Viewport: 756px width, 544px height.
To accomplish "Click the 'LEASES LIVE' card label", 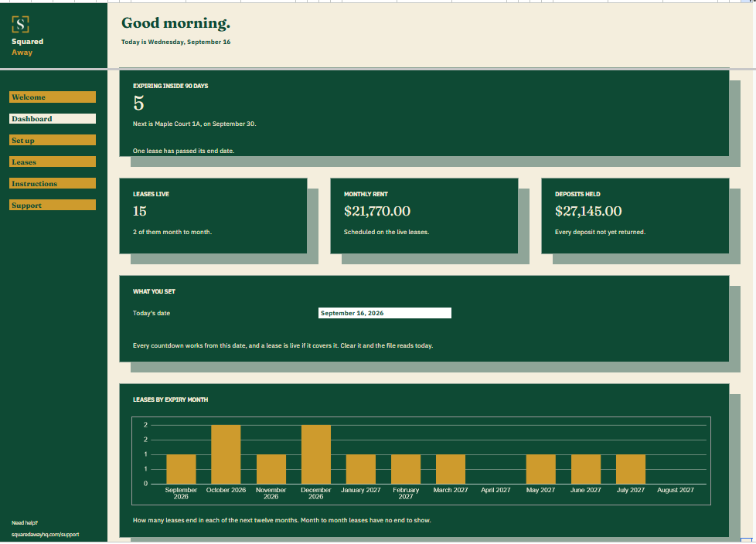I will click(151, 194).
